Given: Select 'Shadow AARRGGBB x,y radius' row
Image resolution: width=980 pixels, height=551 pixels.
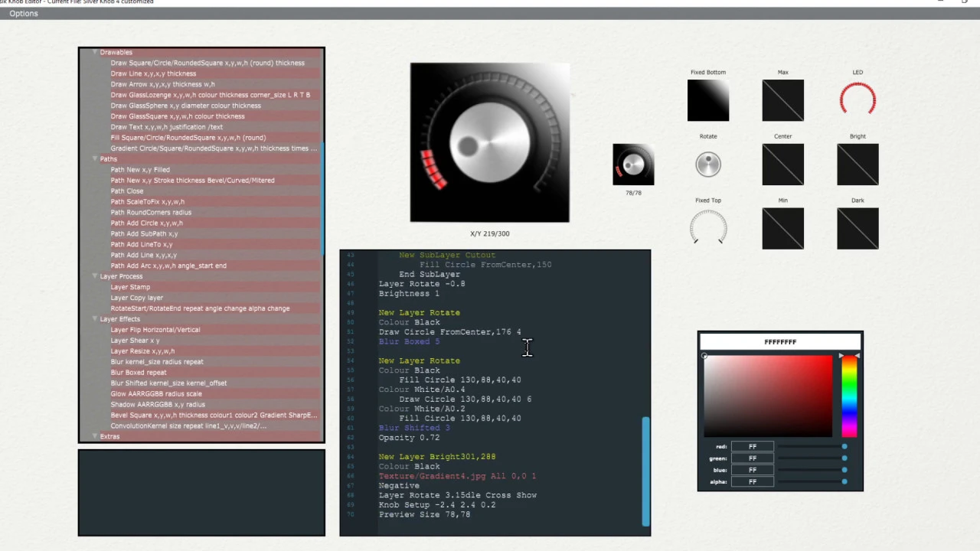Looking at the screenshot, I should pos(158,405).
